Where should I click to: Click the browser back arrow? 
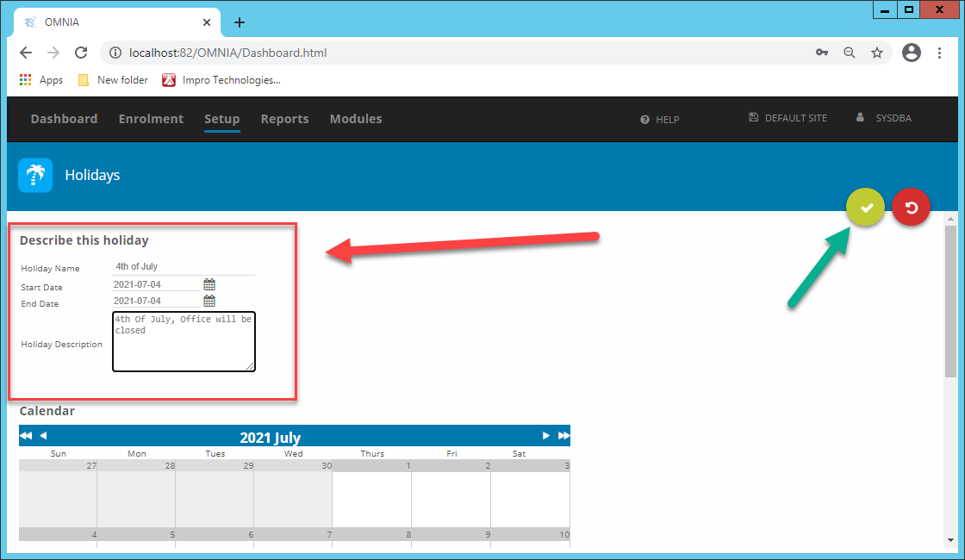click(26, 53)
